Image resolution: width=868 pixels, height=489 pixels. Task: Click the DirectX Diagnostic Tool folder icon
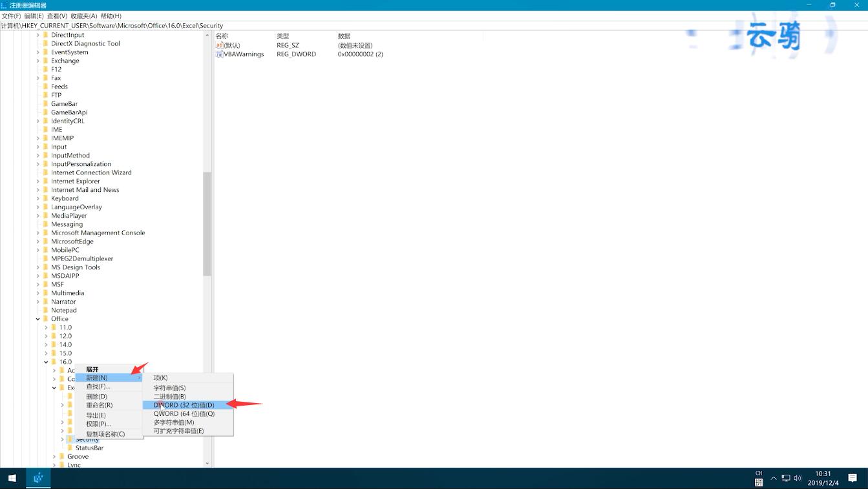45,43
